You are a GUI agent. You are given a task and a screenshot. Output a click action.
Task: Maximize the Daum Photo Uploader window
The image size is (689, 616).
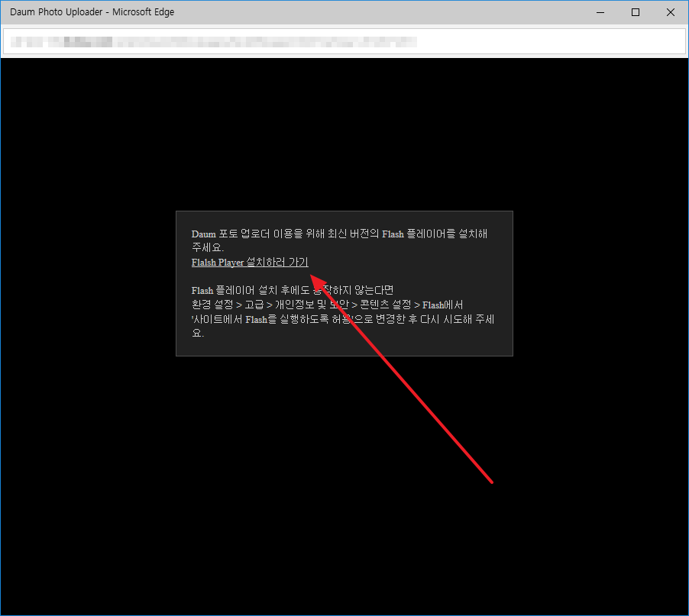(636, 12)
